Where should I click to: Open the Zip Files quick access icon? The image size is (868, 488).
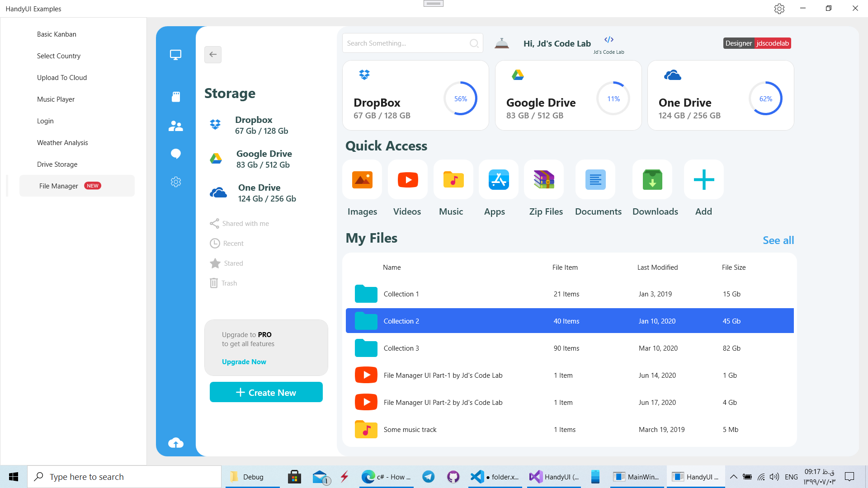tap(544, 179)
